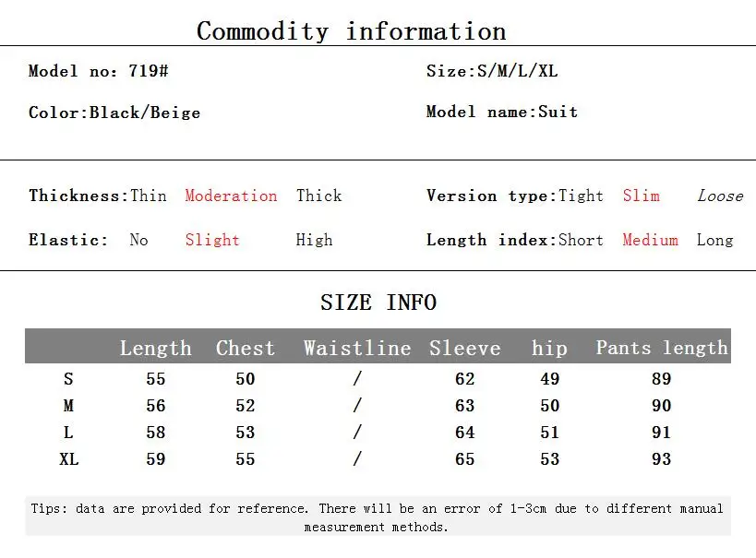Click chest value 53 in row L
This screenshot has width=756, height=558.
coord(245,433)
